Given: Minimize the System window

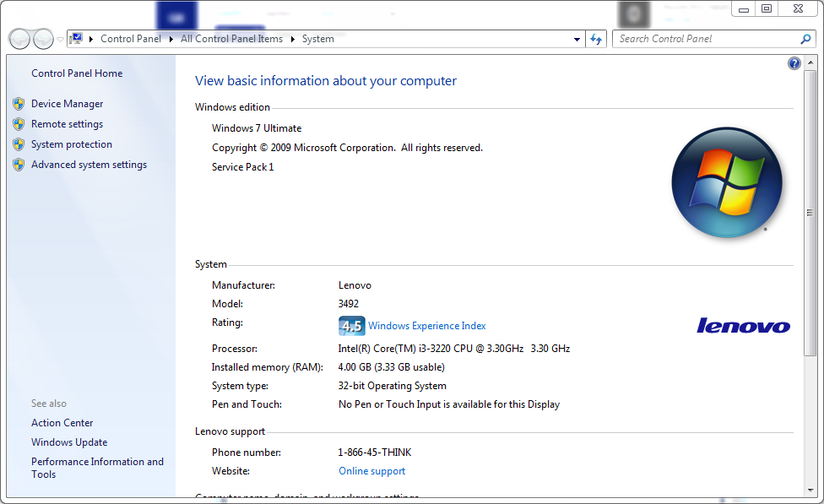Looking at the screenshot, I should point(744,9).
